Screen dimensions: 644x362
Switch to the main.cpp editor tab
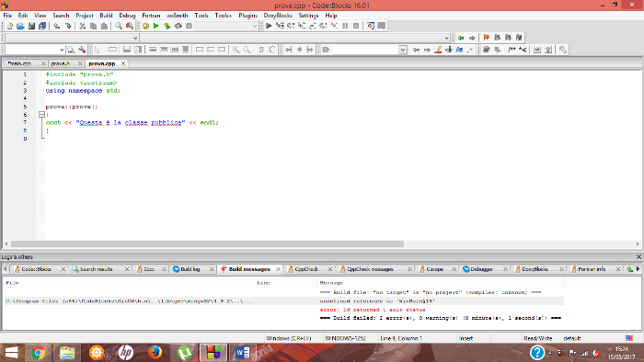pos(19,63)
